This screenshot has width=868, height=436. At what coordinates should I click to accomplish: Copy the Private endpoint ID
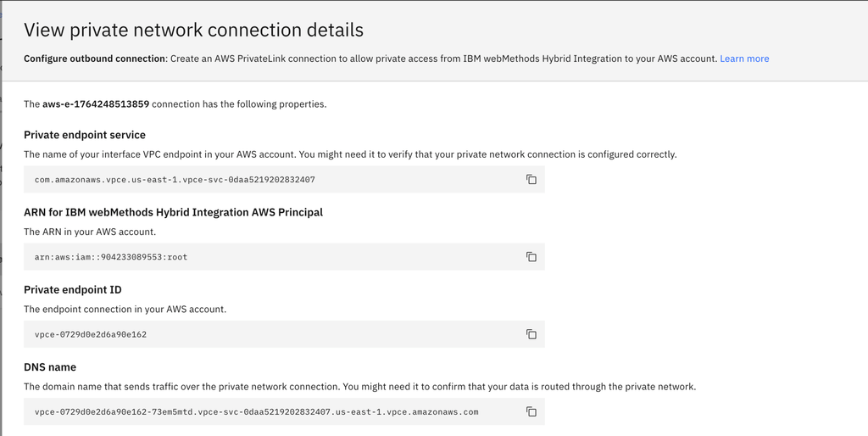click(x=531, y=334)
